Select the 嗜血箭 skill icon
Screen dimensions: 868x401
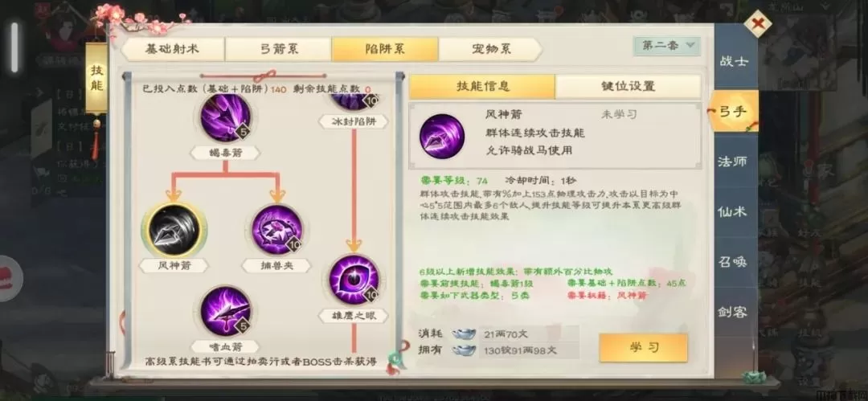coord(225,311)
